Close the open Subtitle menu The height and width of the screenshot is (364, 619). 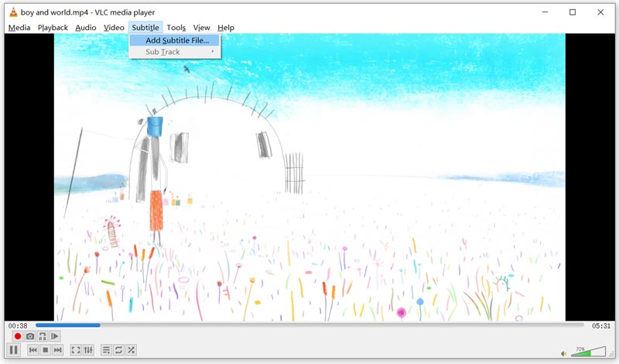pyautogui.click(x=145, y=28)
